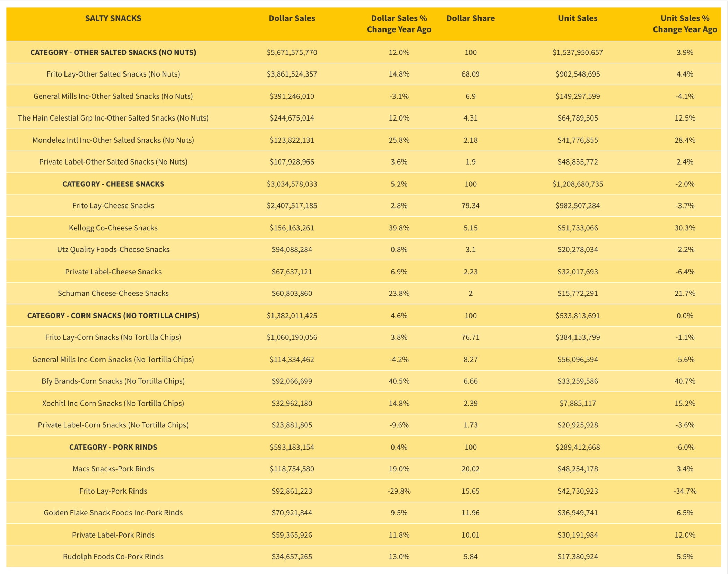Screen dimensions: 728x574
Task: Select Xochitl Inc-Corn Snacks row label
Action: [113, 404]
